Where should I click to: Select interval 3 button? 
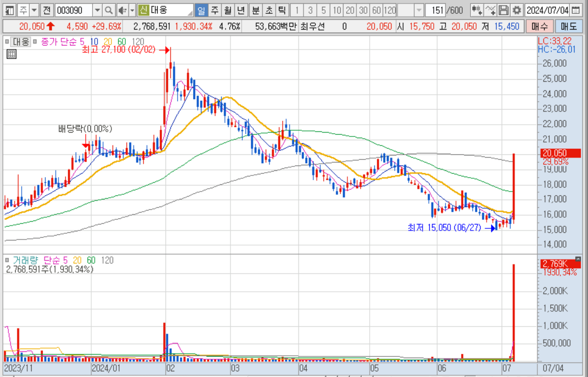310,10
